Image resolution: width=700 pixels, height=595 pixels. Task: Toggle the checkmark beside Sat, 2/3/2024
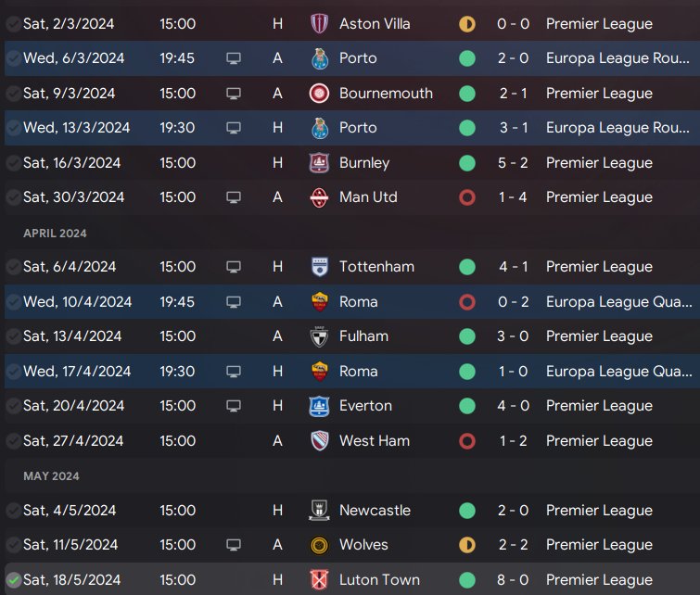click(12, 23)
